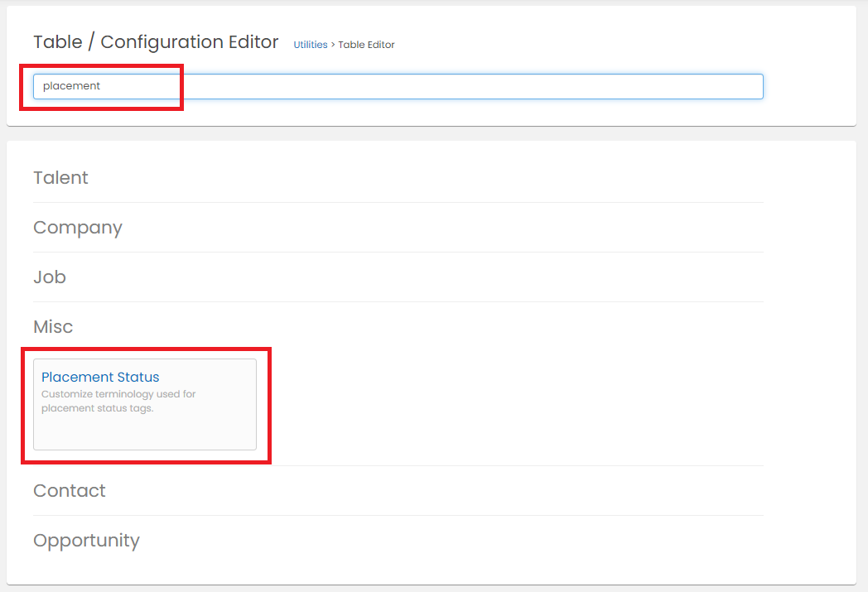Click the "placement status tags." text line

97,408
